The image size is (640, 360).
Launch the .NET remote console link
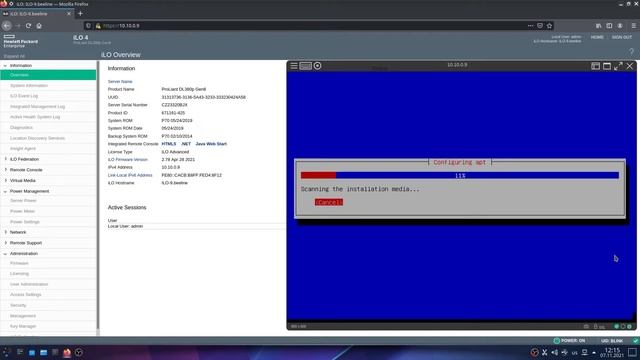pyautogui.click(x=186, y=144)
